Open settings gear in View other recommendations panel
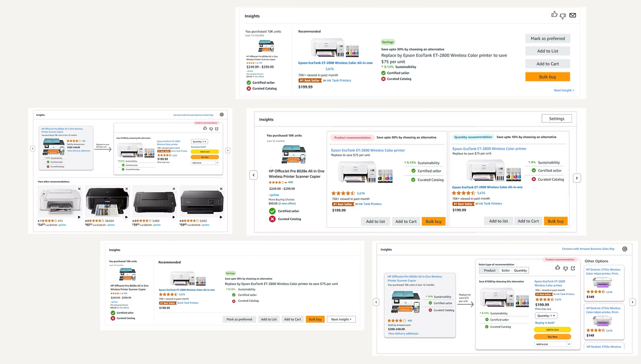641x364 pixels. [x=222, y=115]
